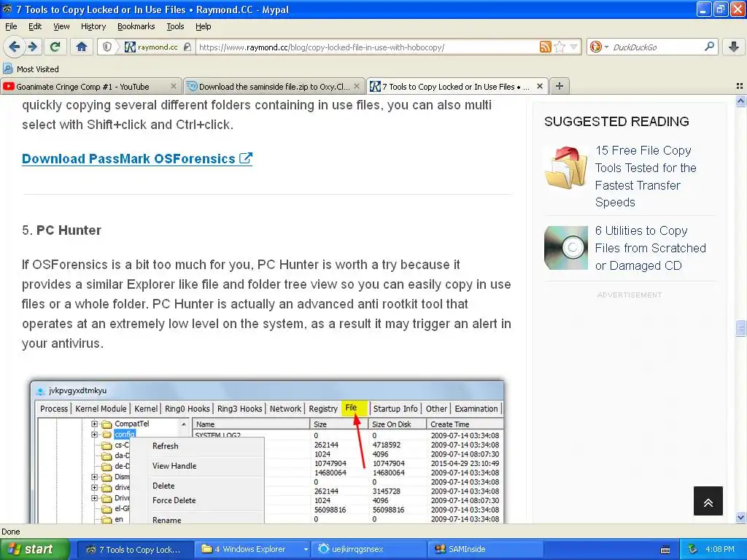
Task: Click the CD thumbnail in suggested reading
Action: pyautogui.click(x=566, y=248)
